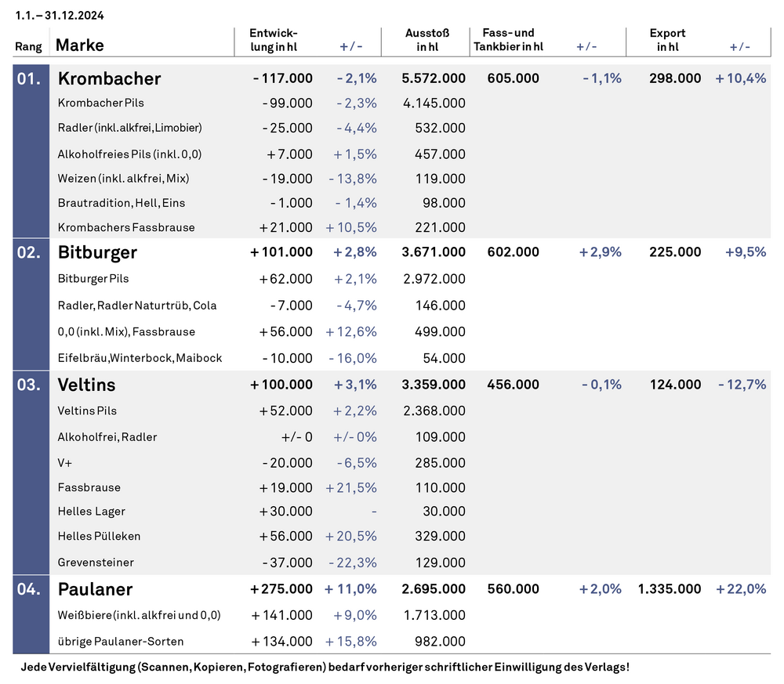
Task: Click Paulaner export change +22,0%
Action: [741, 589]
